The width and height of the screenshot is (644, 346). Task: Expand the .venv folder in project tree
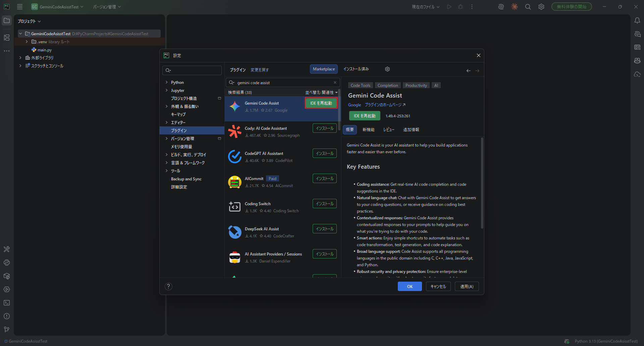[x=27, y=42]
